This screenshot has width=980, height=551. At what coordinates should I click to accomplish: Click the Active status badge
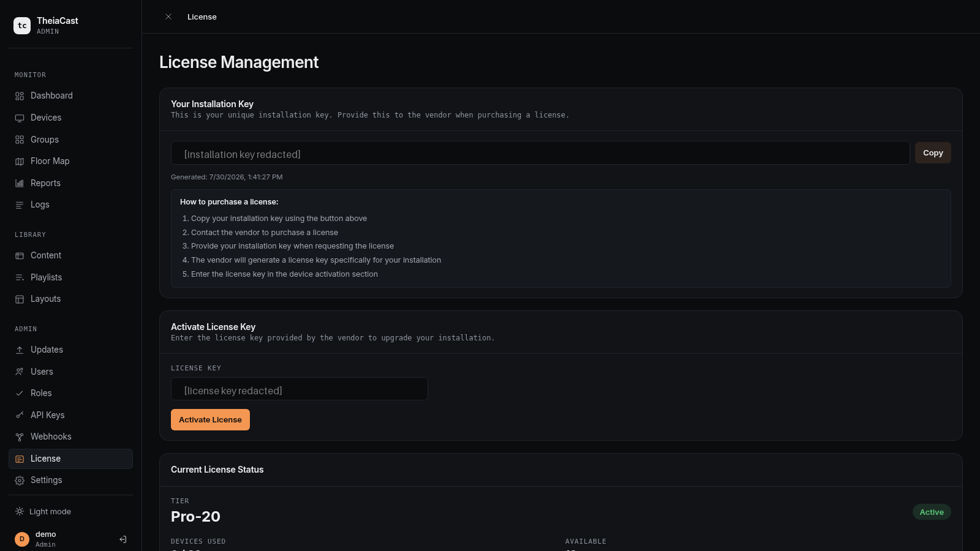tap(932, 512)
